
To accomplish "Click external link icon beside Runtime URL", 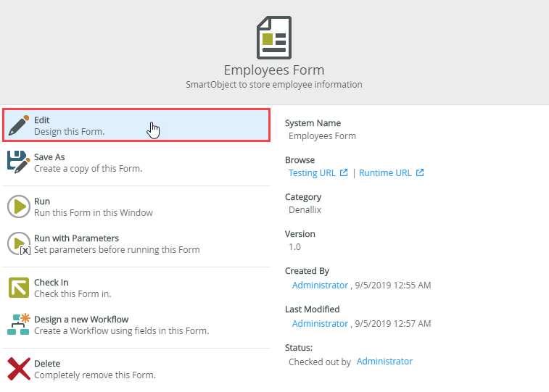I will (420, 173).
